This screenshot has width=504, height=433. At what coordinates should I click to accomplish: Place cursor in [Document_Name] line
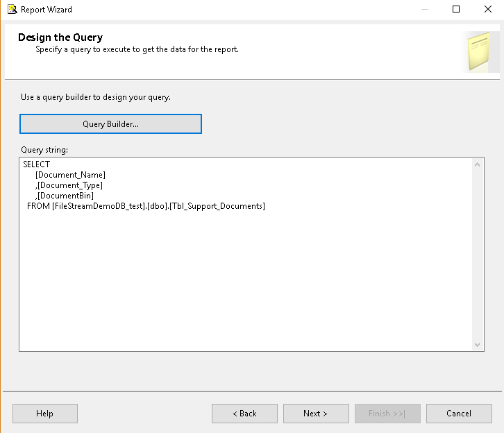click(70, 175)
